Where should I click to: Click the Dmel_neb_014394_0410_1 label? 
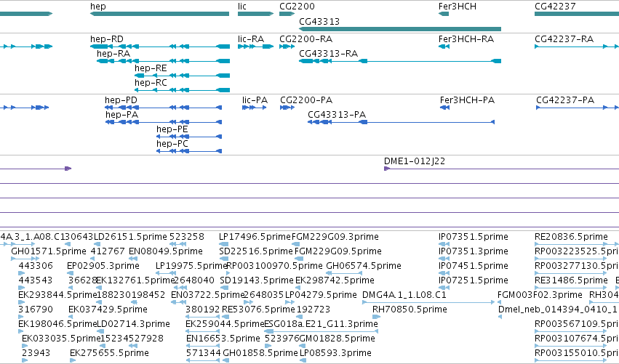click(x=558, y=310)
